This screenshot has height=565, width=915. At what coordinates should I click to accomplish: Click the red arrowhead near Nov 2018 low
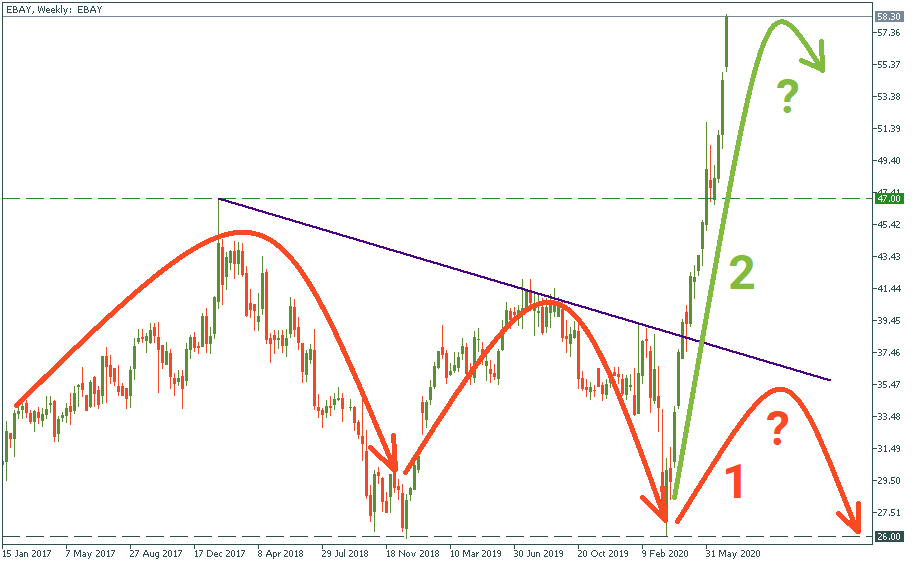[392, 461]
